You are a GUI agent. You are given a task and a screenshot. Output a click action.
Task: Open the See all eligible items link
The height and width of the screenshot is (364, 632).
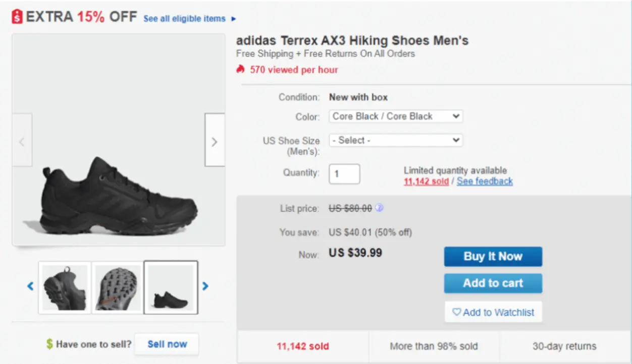click(185, 19)
